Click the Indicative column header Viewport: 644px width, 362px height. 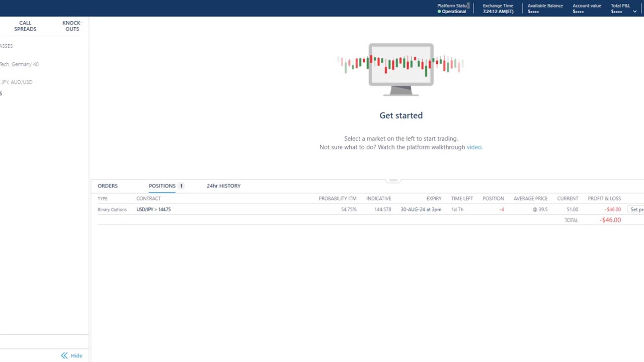coord(378,199)
